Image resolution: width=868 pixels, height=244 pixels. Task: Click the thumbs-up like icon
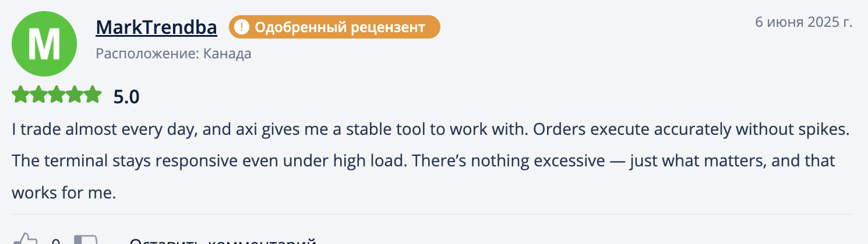[x=25, y=240]
